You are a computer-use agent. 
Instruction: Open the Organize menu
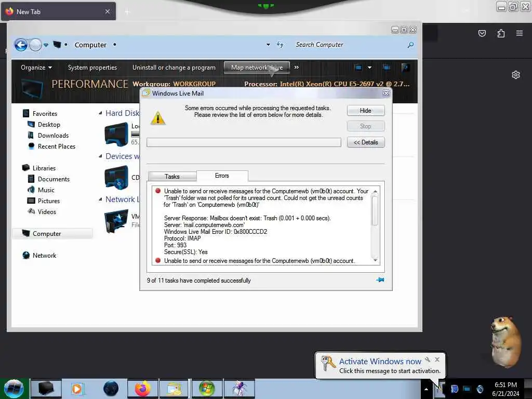36,67
